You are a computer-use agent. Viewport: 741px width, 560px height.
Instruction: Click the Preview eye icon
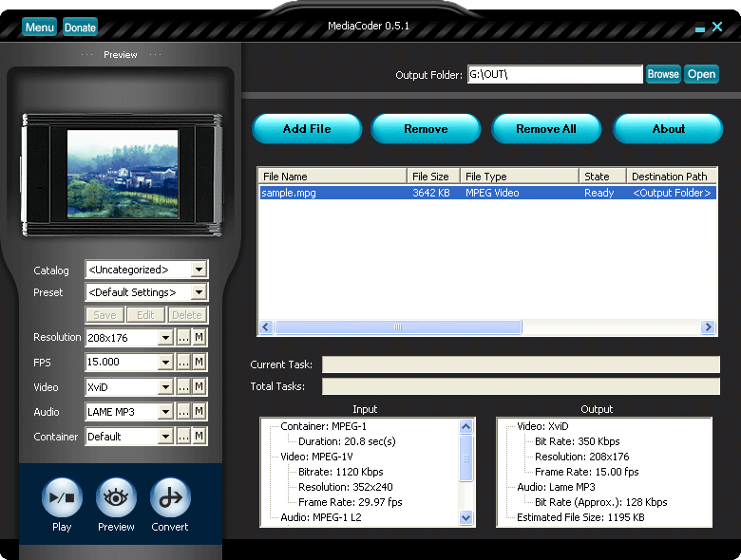coord(116,497)
